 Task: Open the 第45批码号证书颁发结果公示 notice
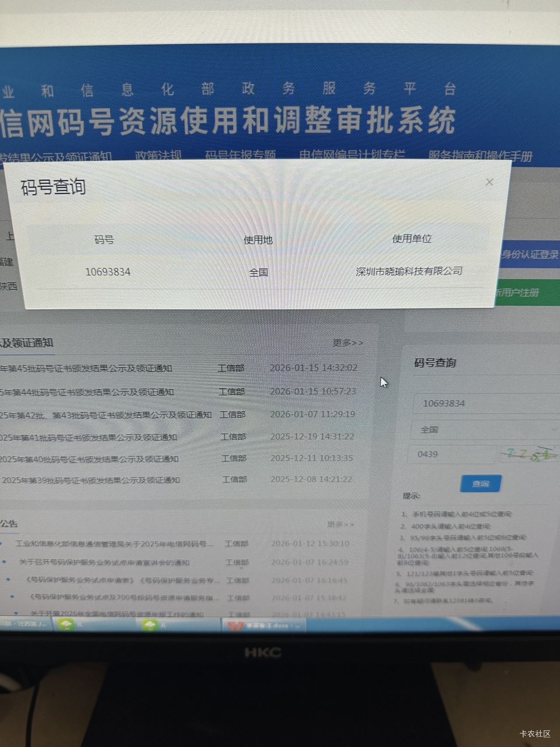click(87, 368)
